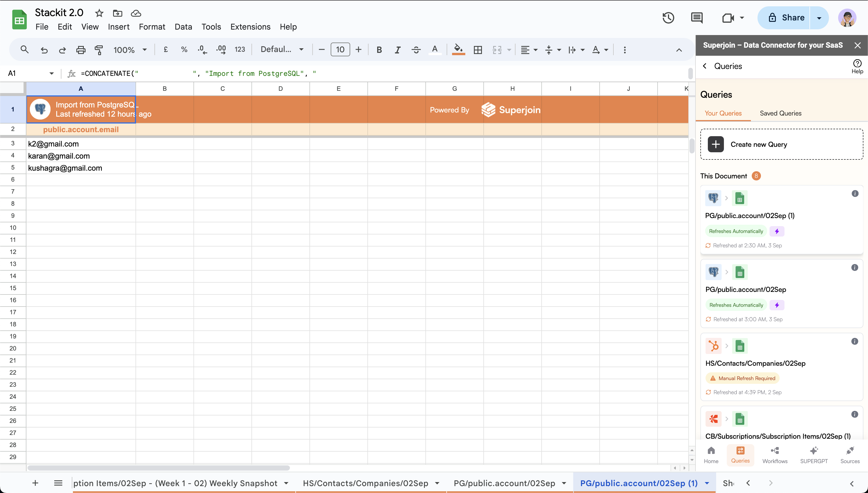Click the font size input field
Screen dimensions: 868x493
[340, 49]
